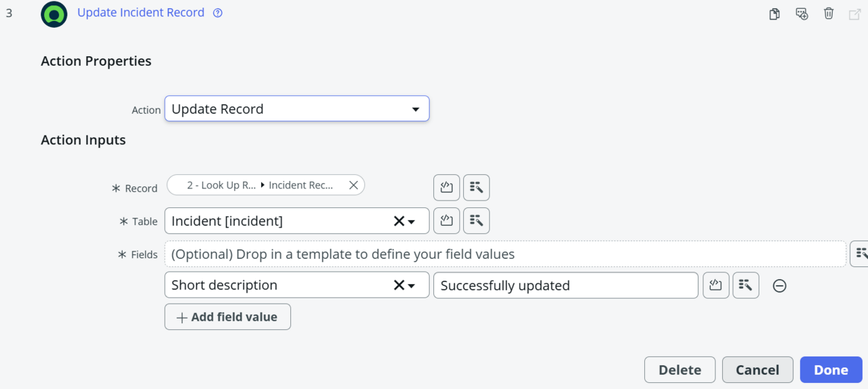Image resolution: width=868 pixels, height=389 pixels.
Task: Add annotation with the comment-plus icon
Action: 802,14
